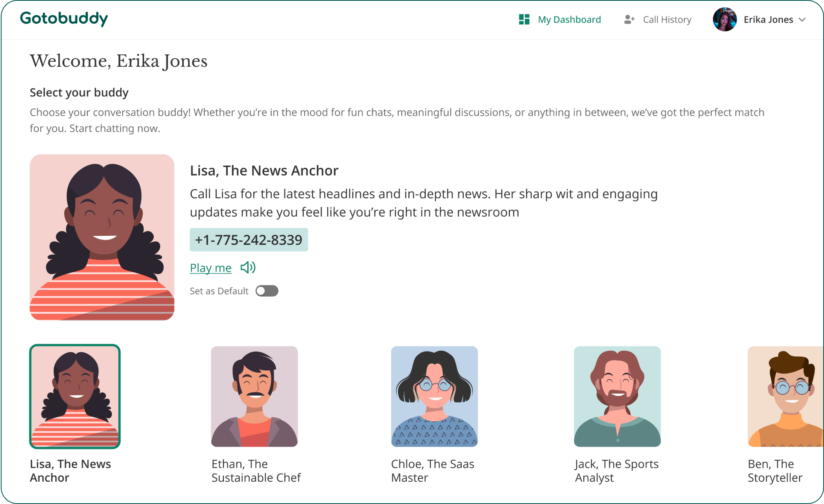Toggle the Set as Default switch
The height and width of the screenshot is (504, 824).
tap(267, 291)
